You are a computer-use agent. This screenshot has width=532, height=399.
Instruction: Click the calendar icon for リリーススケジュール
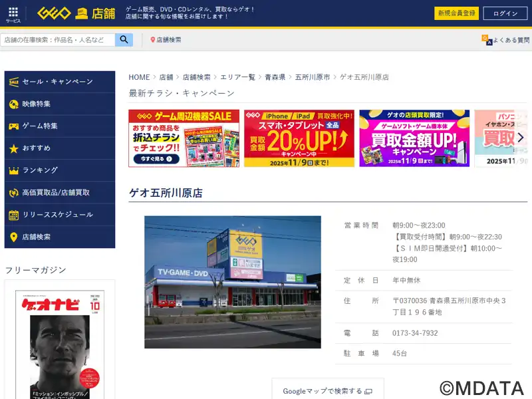13,215
